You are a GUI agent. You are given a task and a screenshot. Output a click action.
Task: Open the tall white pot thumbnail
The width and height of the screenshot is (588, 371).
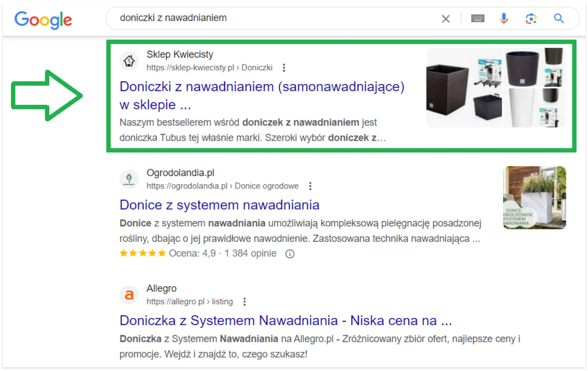(535, 108)
